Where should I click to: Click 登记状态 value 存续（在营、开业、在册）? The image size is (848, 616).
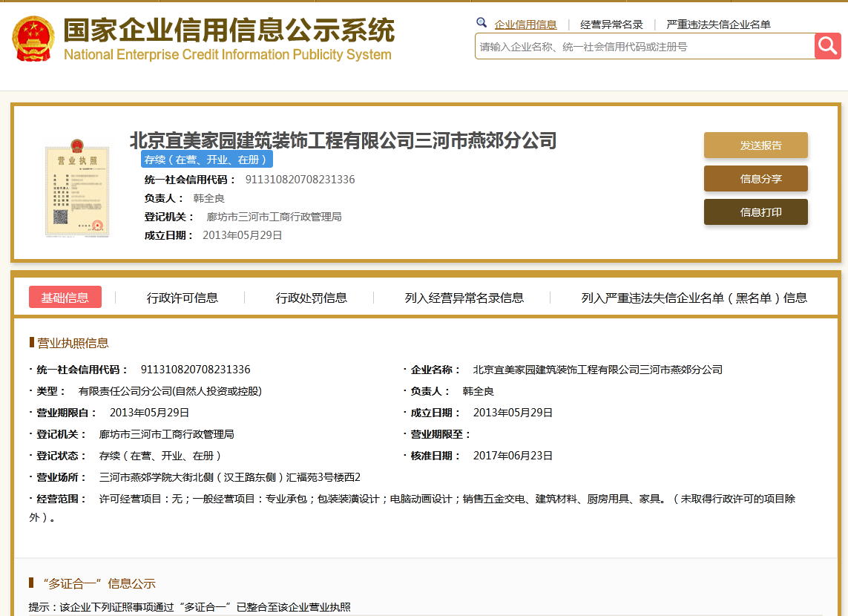(x=160, y=456)
